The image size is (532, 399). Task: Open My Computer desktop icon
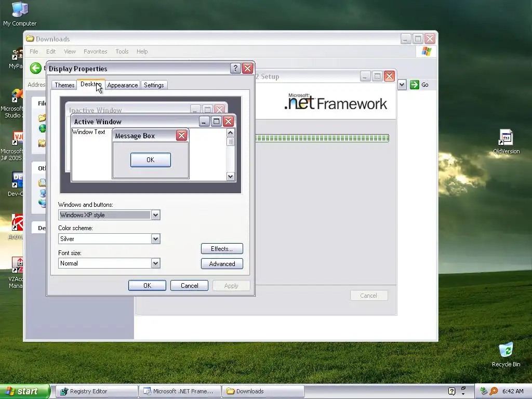pyautogui.click(x=20, y=14)
